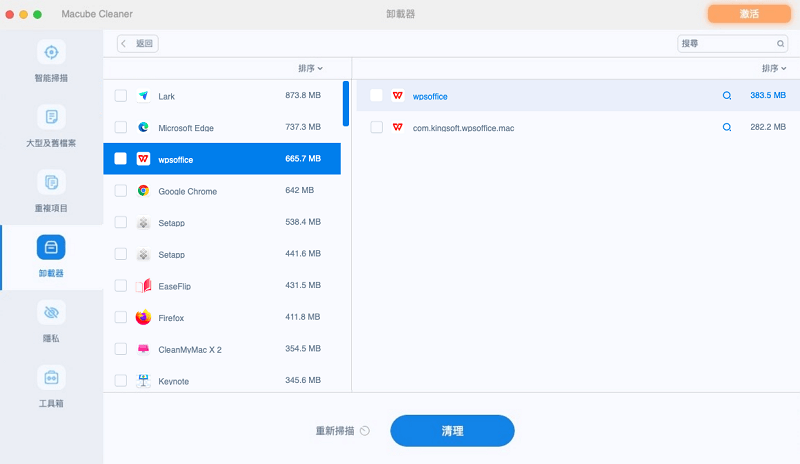Check the wpsoffice 383.5 MB file checkbox

(377, 95)
